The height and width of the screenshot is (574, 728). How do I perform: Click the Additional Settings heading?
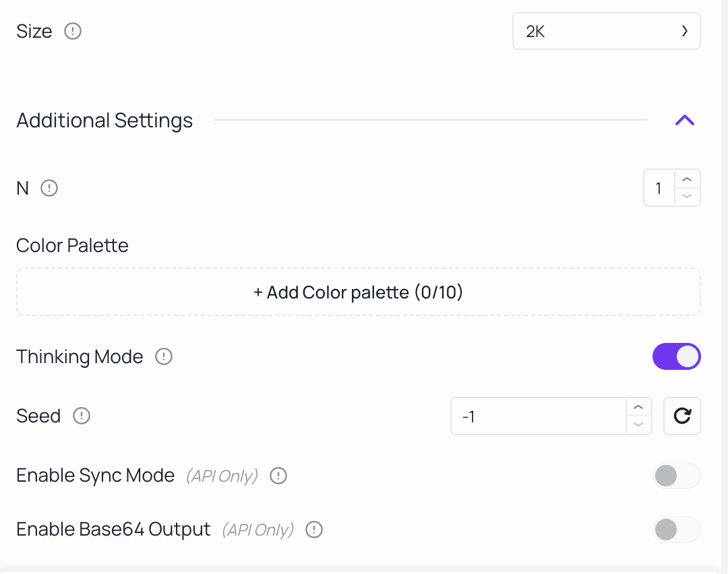pyautogui.click(x=104, y=121)
